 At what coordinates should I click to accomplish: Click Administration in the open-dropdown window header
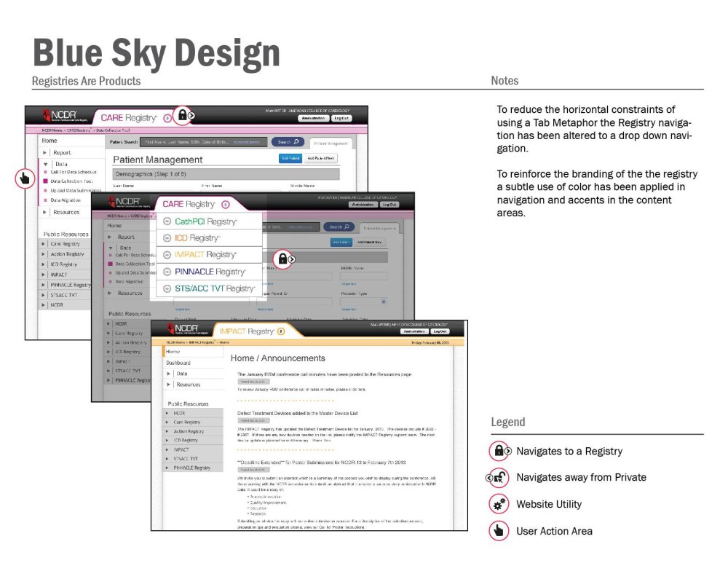tap(363, 205)
